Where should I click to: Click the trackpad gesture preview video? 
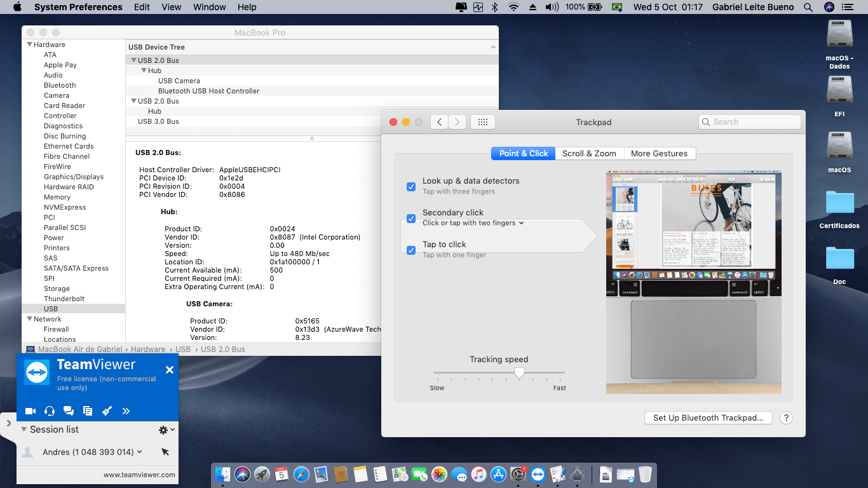pyautogui.click(x=694, y=283)
